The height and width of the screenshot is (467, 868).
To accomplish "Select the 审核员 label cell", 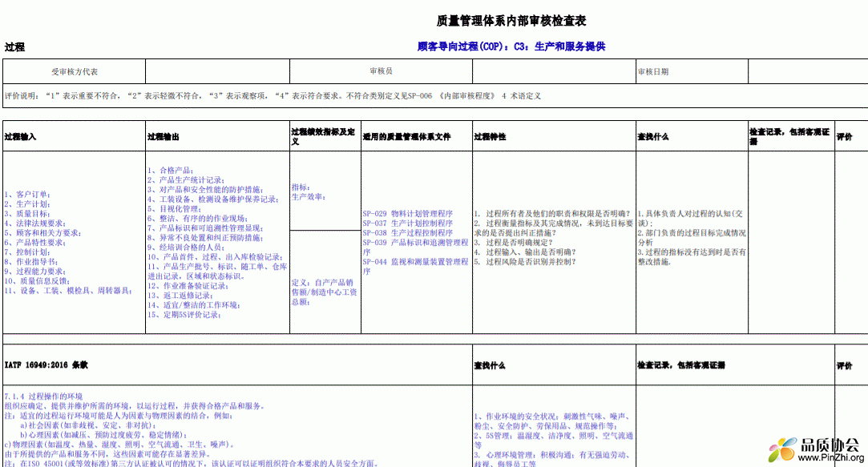I will pos(381,71).
